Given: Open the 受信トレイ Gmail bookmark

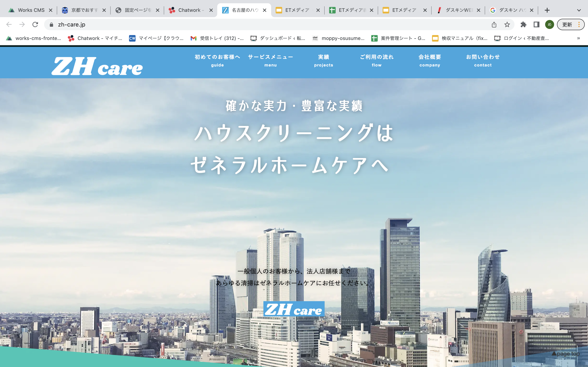Looking at the screenshot, I should pyautogui.click(x=217, y=38).
